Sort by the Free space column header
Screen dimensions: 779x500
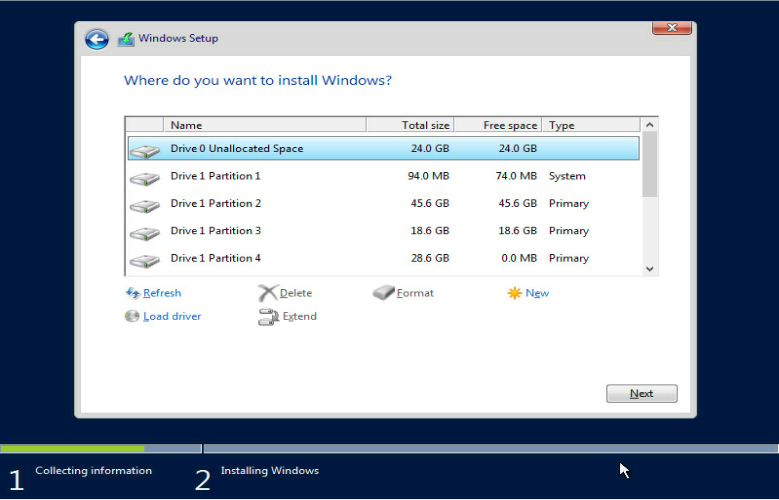(x=498, y=125)
